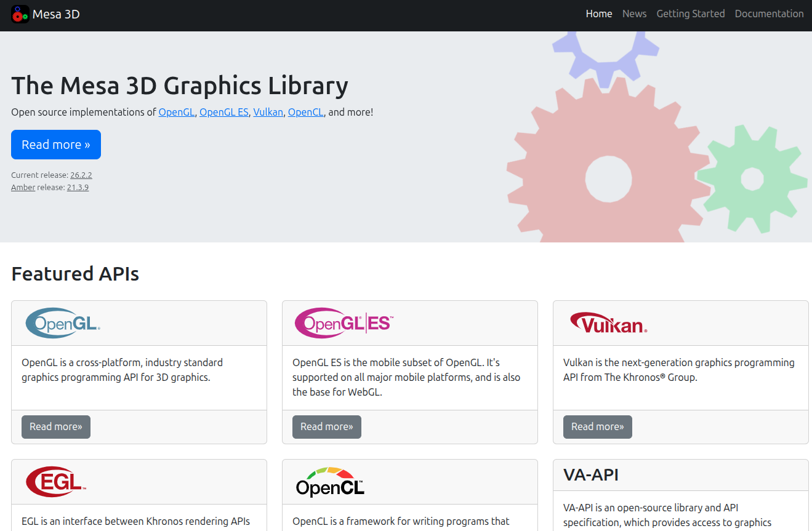
Task: Click the OpenCL logo image
Action: (x=330, y=482)
